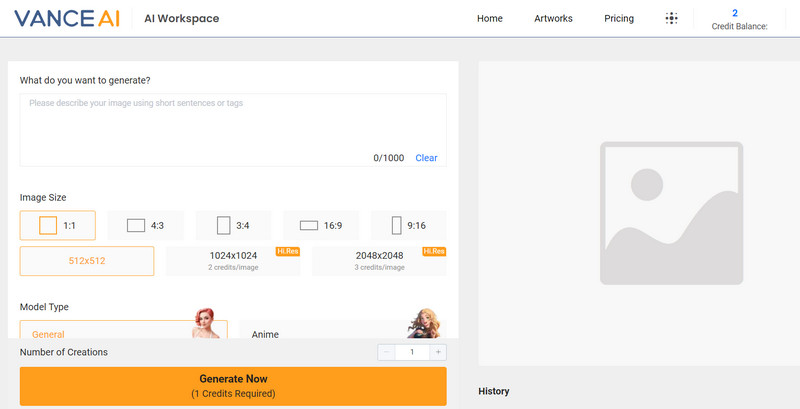Select the General model type
The height and width of the screenshot is (409, 800).
tap(123, 331)
